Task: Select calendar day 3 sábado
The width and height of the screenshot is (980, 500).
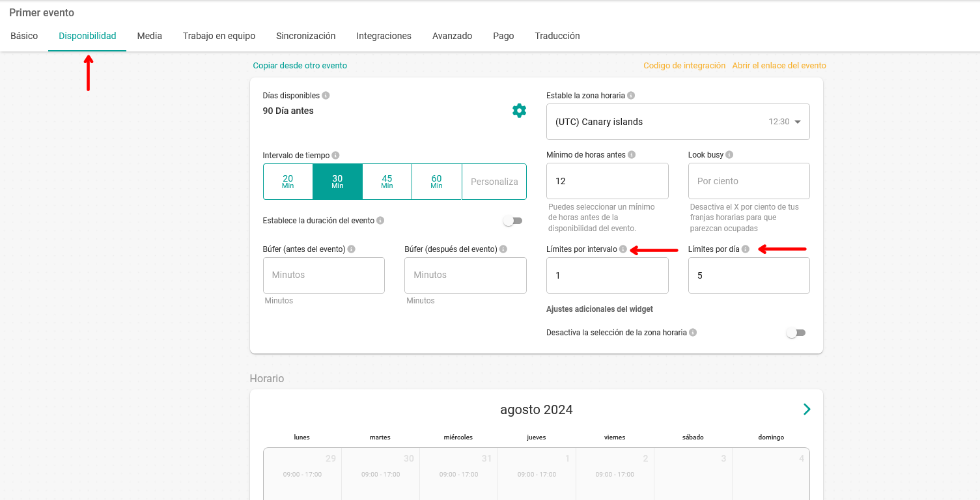Action: [x=693, y=474]
